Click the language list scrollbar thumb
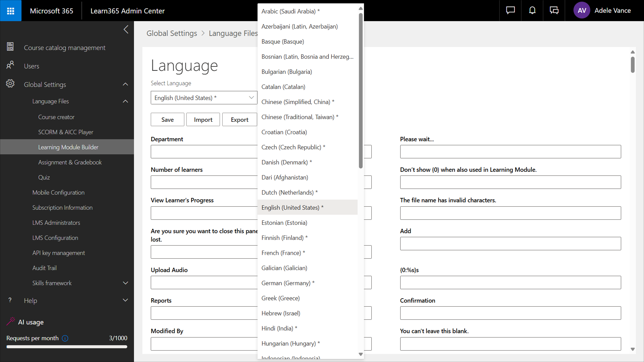The height and width of the screenshot is (362, 644). pyautogui.click(x=361, y=91)
